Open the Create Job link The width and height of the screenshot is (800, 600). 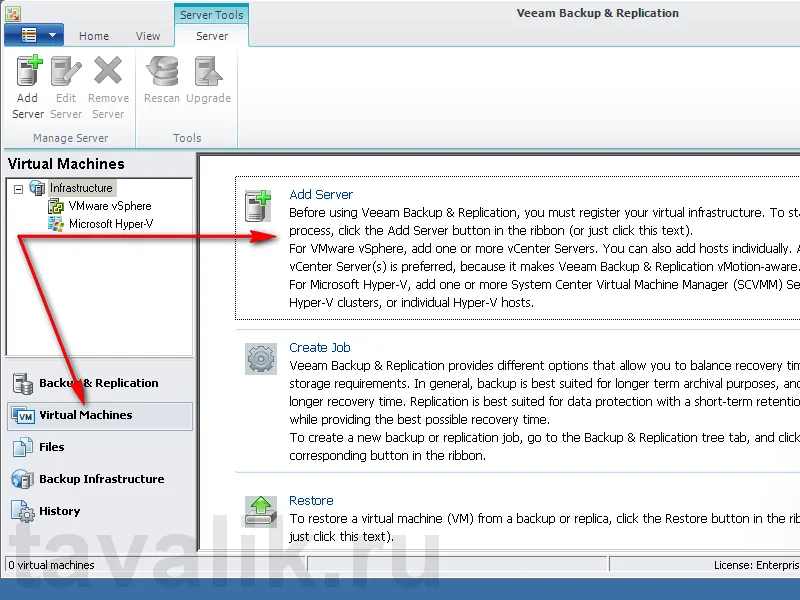(x=320, y=347)
